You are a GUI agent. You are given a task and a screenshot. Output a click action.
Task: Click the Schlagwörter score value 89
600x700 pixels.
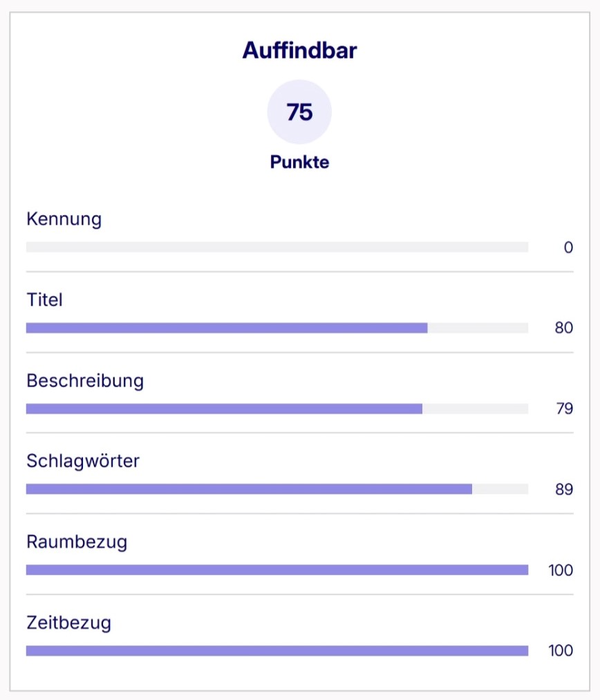point(563,490)
